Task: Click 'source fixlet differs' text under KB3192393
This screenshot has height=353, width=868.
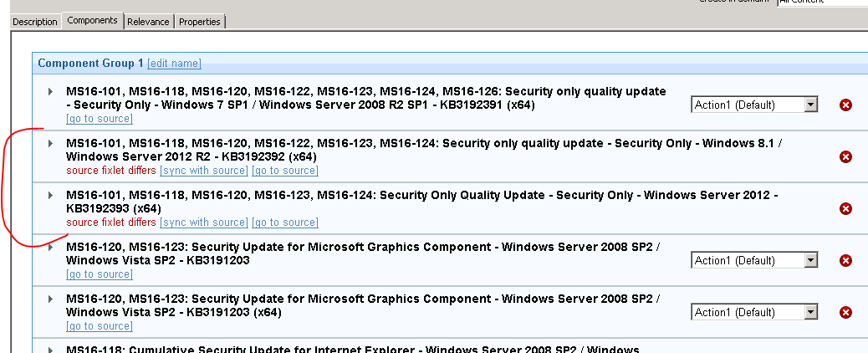Action: point(110,223)
